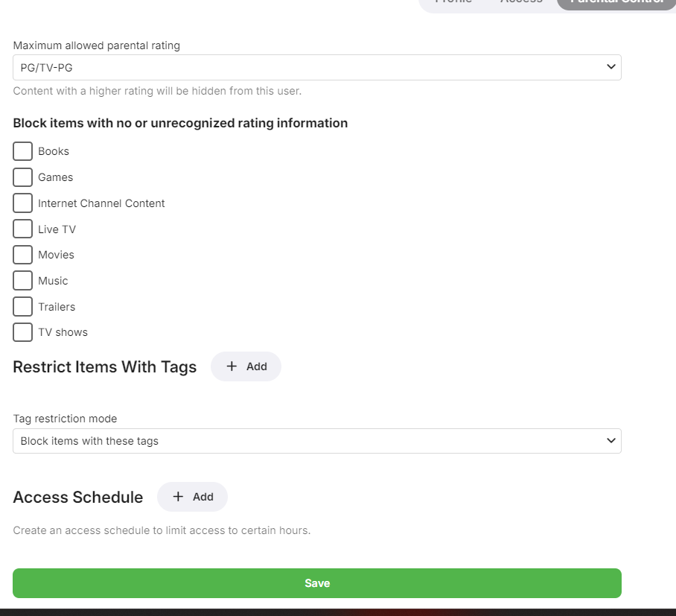The image size is (676, 616).
Task: Click the chevron on the tag restriction dropdown
Action: tap(611, 441)
